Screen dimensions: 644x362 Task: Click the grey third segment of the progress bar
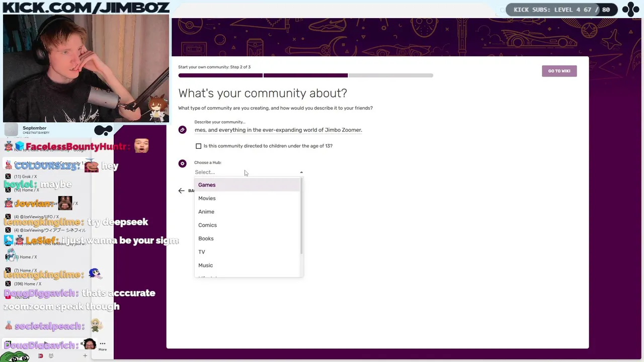click(391, 75)
